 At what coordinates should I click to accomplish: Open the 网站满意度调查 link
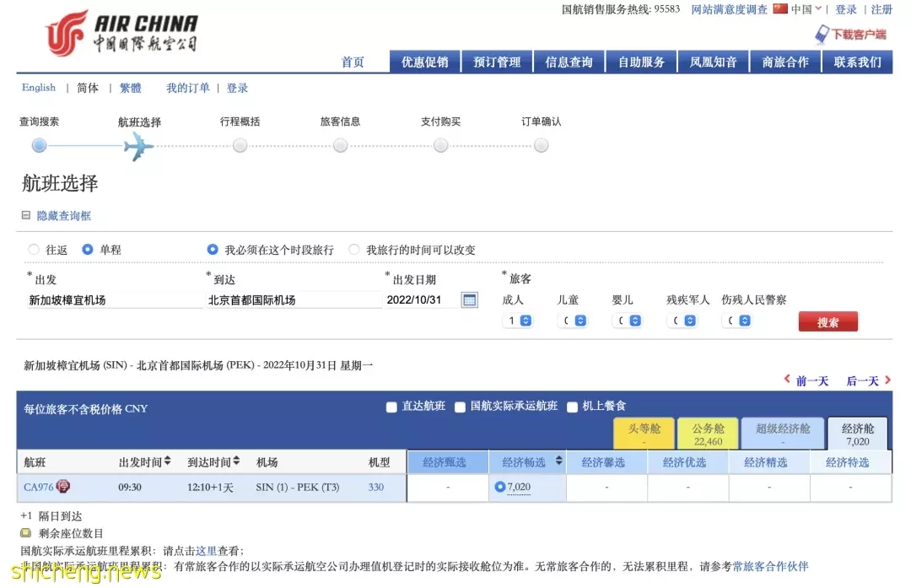point(729,9)
